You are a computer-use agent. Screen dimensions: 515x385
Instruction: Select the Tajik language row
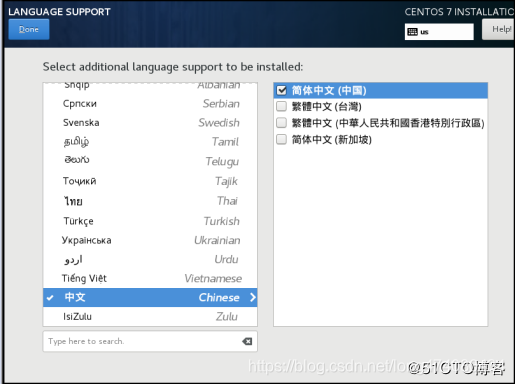coord(150,181)
